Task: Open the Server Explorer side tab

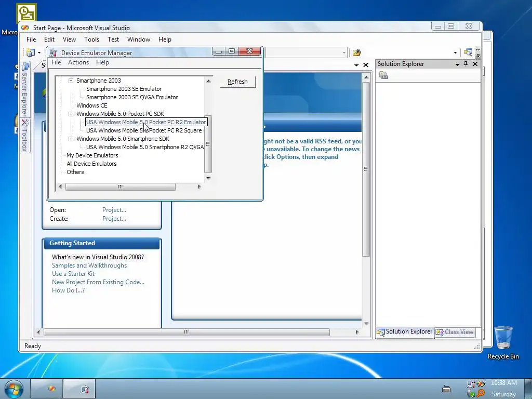Action: [25, 89]
